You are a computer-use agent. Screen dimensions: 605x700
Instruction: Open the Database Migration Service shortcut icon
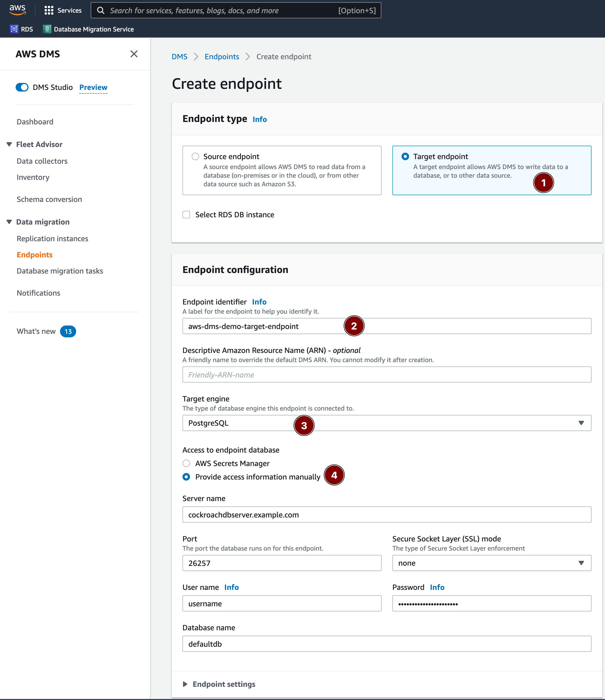47,29
